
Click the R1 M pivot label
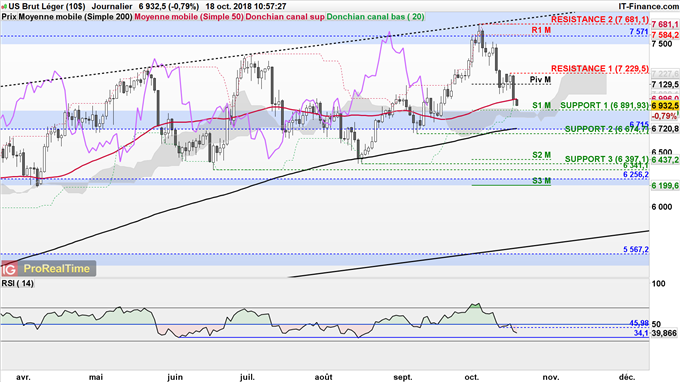point(541,30)
